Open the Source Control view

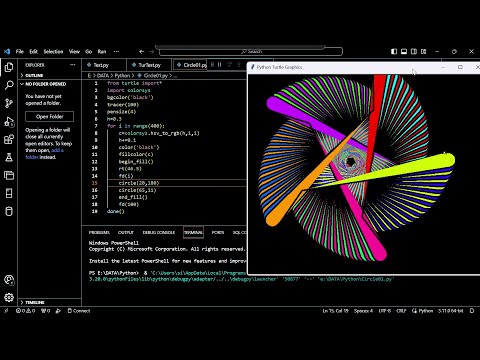click(x=9, y=103)
